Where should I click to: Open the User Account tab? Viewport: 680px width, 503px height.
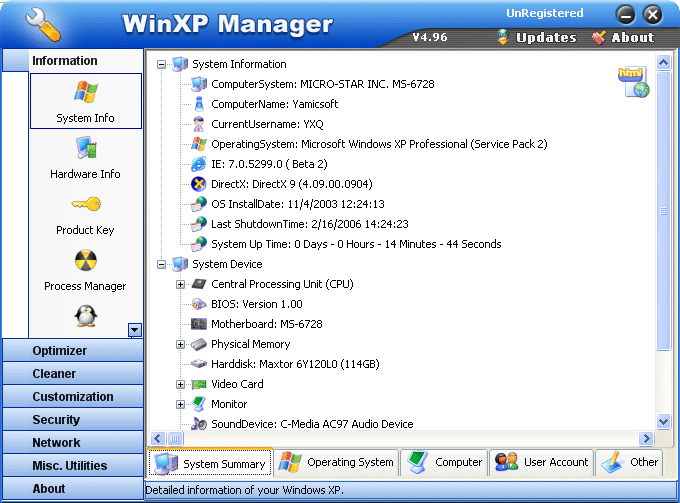tap(542, 463)
